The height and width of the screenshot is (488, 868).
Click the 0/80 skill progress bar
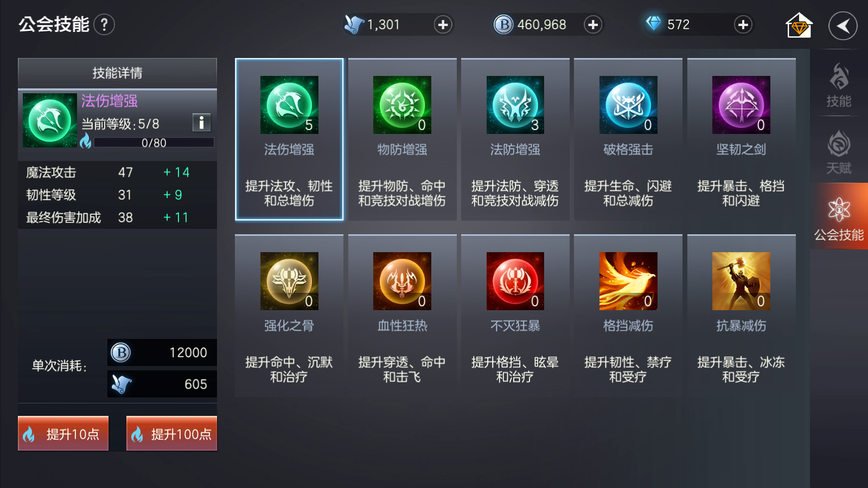coord(154,143)
